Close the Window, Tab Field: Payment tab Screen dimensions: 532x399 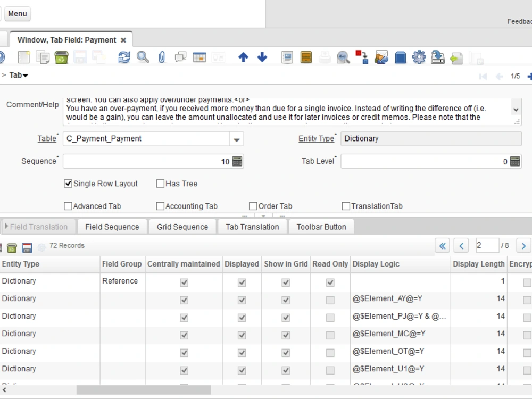123,40
